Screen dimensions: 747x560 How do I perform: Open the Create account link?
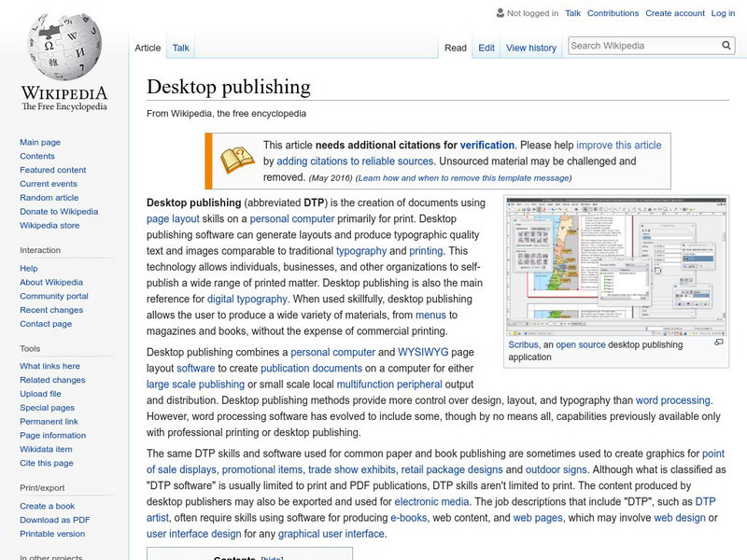point(674,13)
